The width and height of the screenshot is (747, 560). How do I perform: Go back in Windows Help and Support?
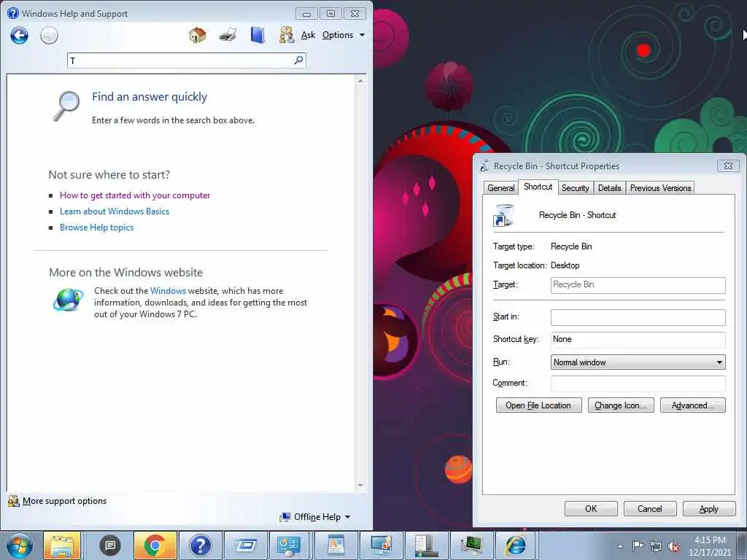click(20, 35)
